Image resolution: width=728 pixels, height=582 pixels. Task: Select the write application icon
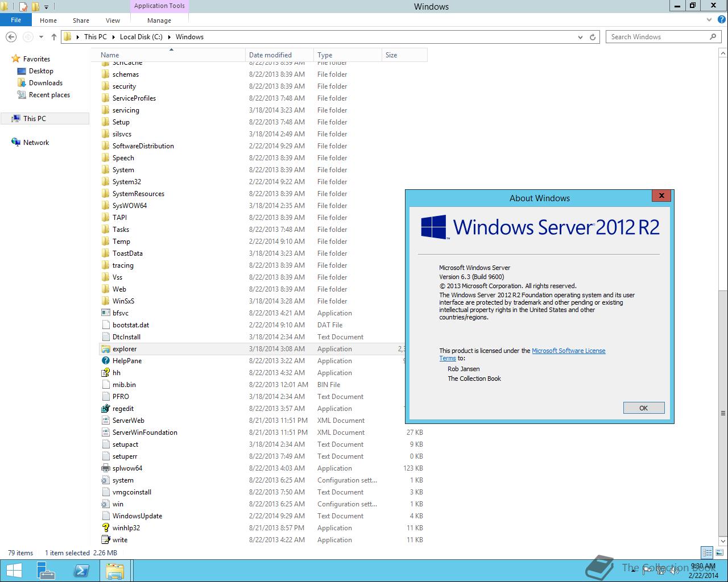click(105, 540)
